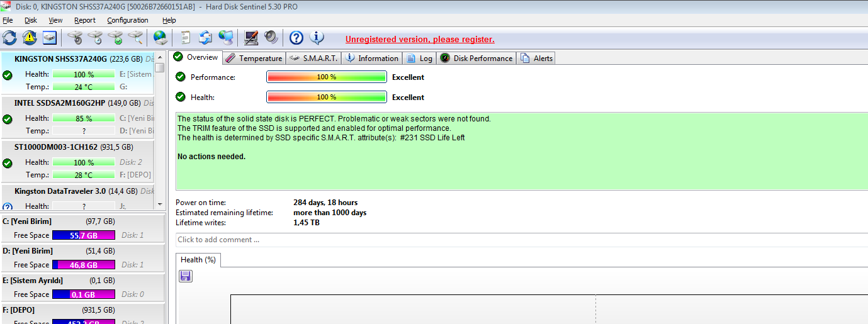Start disk test with stethoscope icon
868x324 pixels.
pyautogui.click(x=75, y=38)
